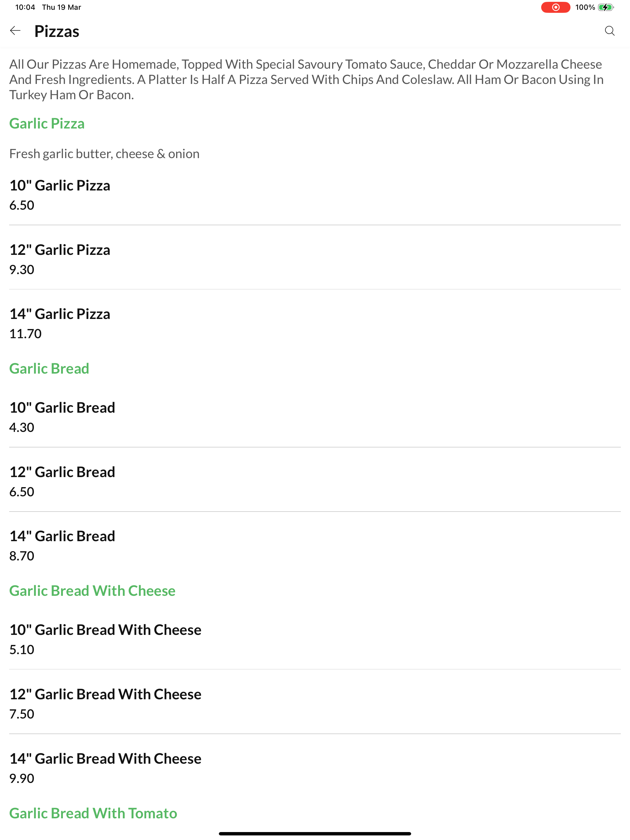Viewport: 630px width, 840px height.
Task: Tap Garlic Bread With Cheese section heading
Action: (x=92, y=591)
